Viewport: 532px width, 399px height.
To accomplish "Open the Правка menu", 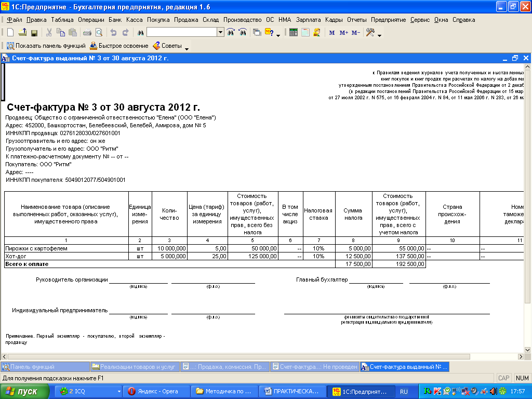I will coord(36,20).
